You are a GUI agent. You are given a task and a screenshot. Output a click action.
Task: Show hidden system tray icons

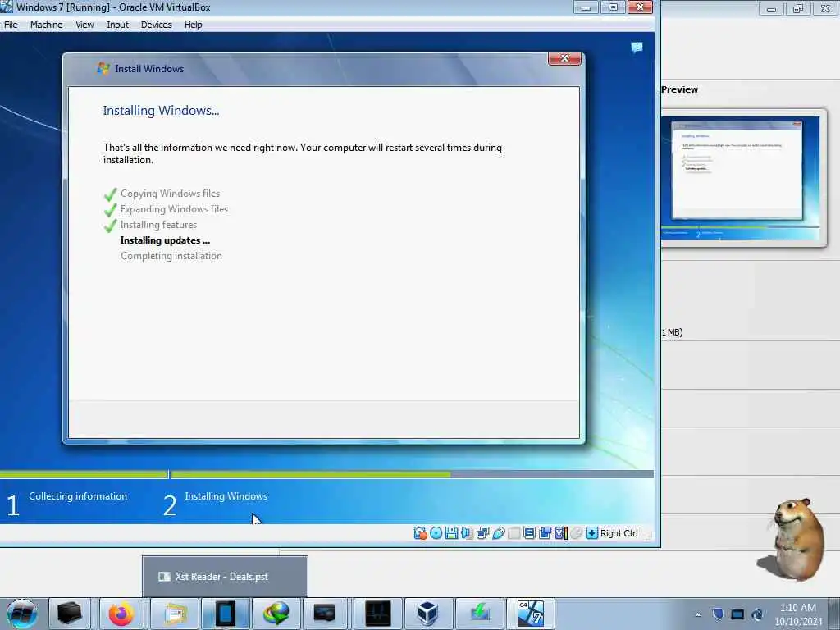[x=697, y=614]
